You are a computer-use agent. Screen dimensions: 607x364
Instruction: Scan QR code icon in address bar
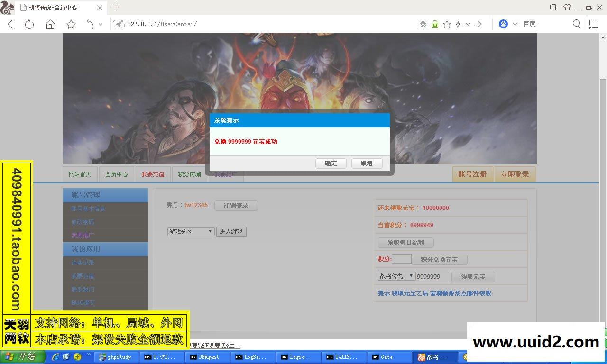423,24
